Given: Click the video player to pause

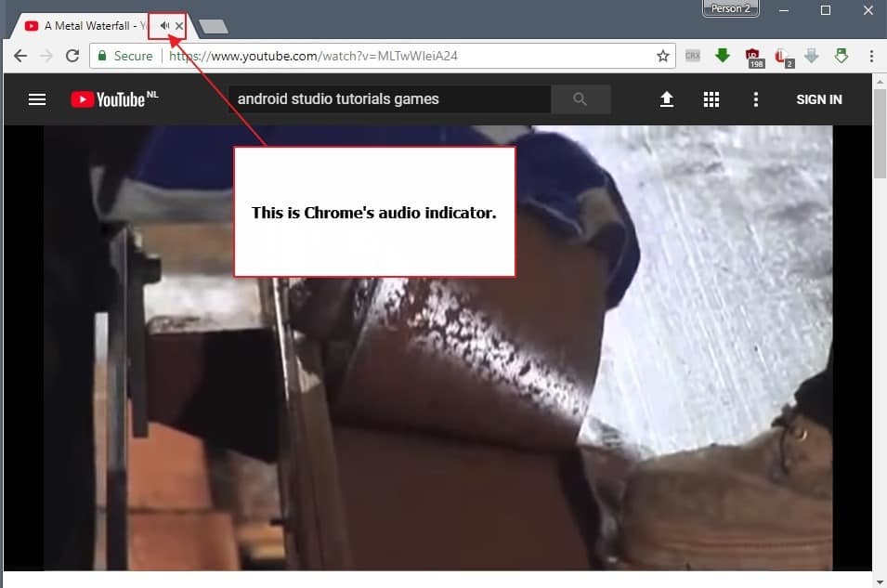Looking at the screenshot, I should (x=437, y=347).
